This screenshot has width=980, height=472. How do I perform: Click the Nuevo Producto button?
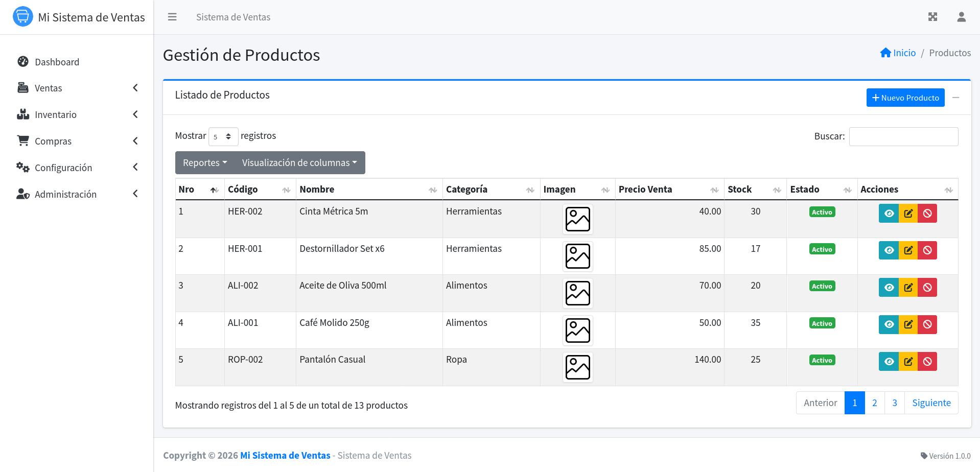(x=905, y=98)
